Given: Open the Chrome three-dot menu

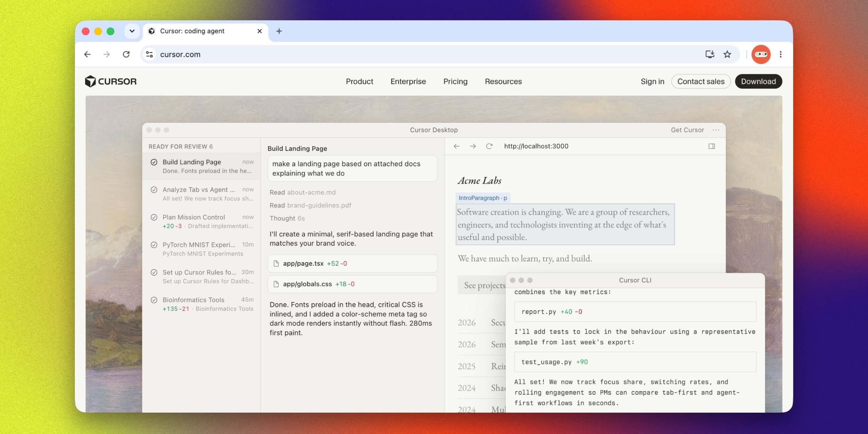Looking at the screenshot, I should point(781,54).
